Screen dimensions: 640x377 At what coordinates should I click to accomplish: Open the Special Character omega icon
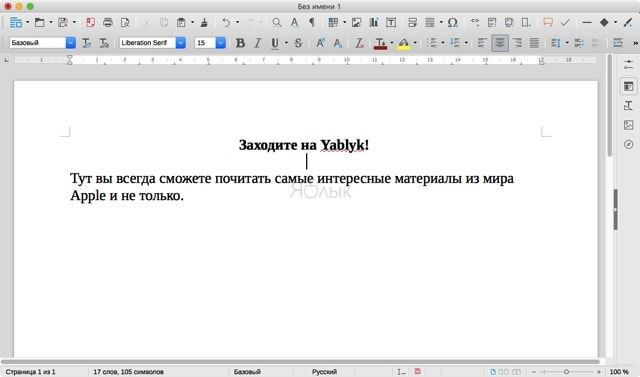point(452,22)
